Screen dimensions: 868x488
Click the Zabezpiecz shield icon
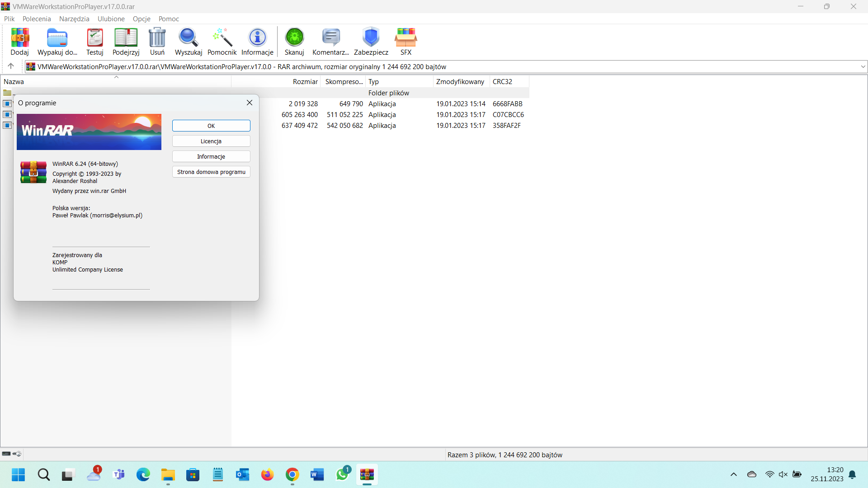tap(371, 42)
